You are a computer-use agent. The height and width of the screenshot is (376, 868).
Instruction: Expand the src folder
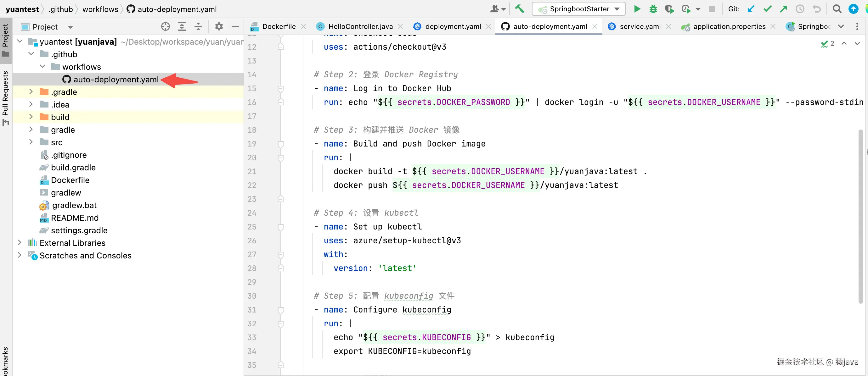coord(31,142)
